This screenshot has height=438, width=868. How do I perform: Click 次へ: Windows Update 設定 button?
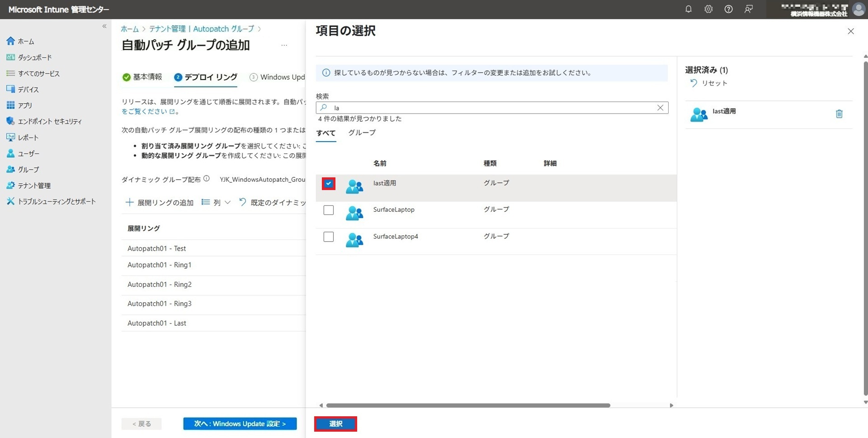pyautogui.click(x=240, y=424)
